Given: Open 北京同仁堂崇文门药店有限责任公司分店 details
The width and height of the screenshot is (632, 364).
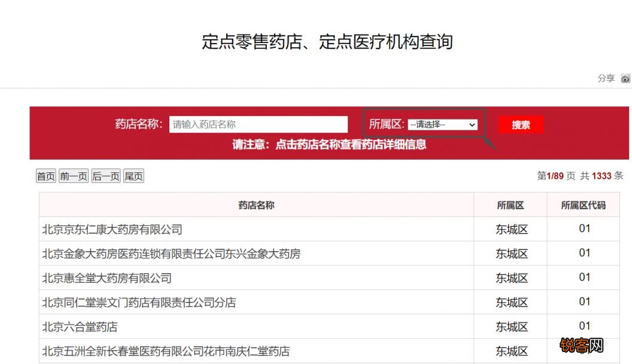Looking at the screenshot, I should (x=139, y=302).
